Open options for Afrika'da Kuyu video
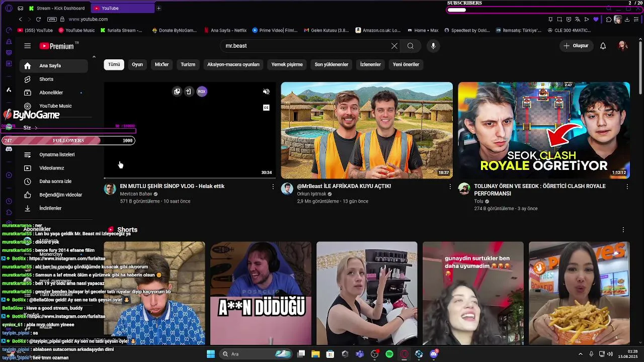 coord(450,187)
